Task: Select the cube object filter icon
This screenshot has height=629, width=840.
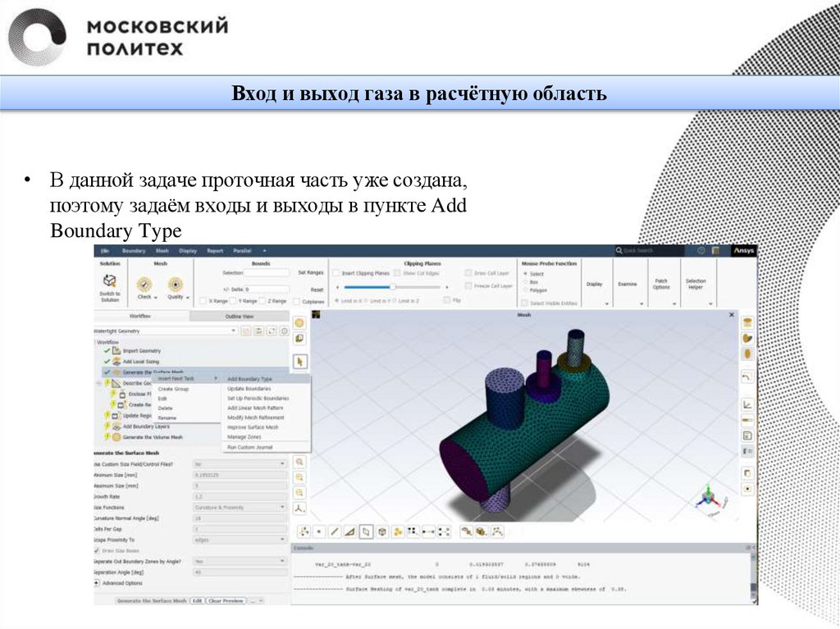Action: coord(382,531)
